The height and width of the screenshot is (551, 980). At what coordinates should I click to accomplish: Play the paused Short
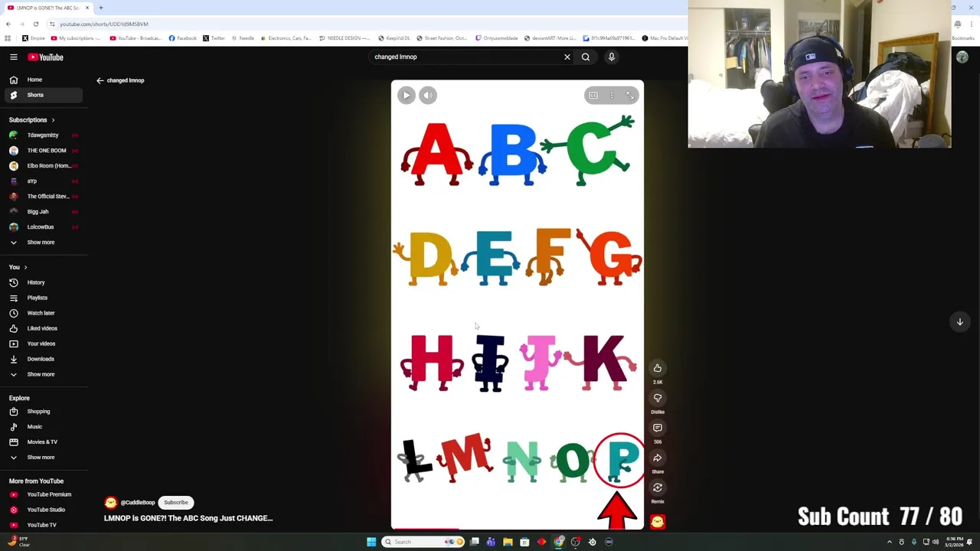[x=407, y=95]
